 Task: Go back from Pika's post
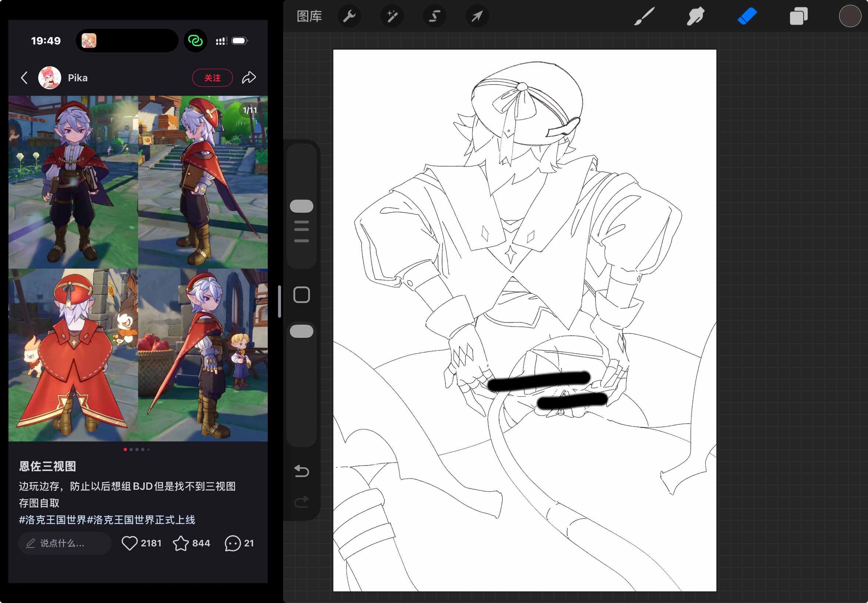point(24,78)
